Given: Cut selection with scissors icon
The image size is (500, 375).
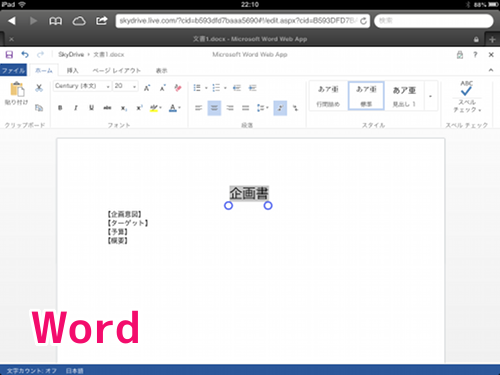Looking at the screenshot, I should (x=39, y=88).
